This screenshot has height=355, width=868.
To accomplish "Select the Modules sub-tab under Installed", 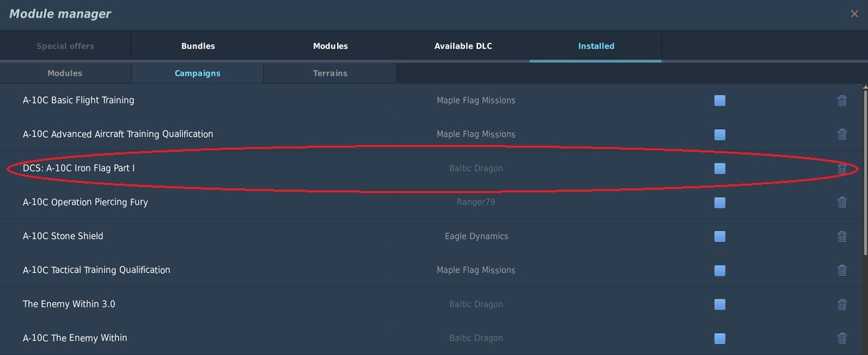I will tap(65, 73).
